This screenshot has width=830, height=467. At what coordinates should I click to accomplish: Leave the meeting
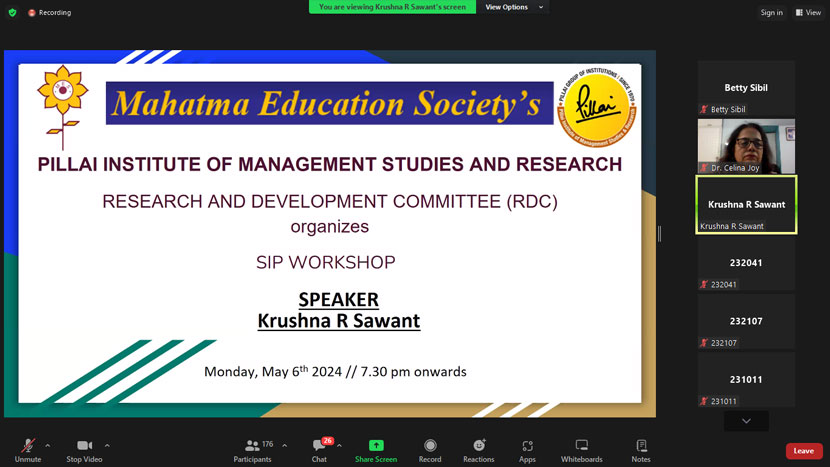point(804,451)
